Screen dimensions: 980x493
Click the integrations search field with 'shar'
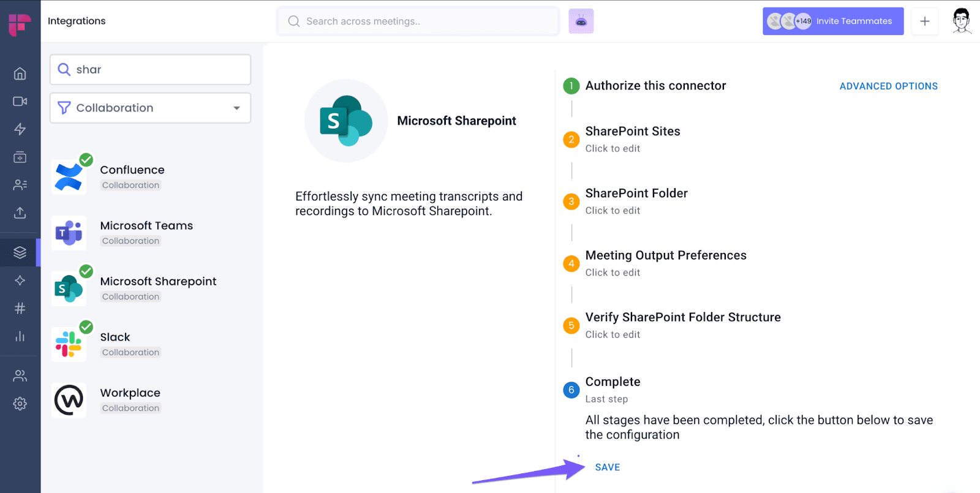pyautogui.click(x=150, y=69)
